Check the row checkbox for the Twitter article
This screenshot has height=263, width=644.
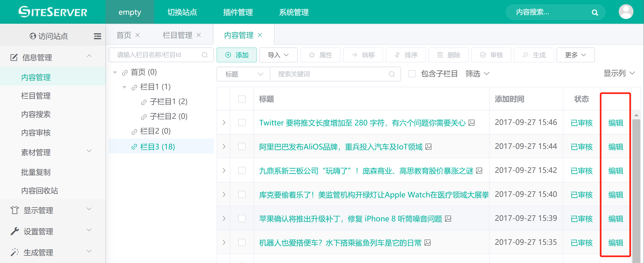pos(242,122)
